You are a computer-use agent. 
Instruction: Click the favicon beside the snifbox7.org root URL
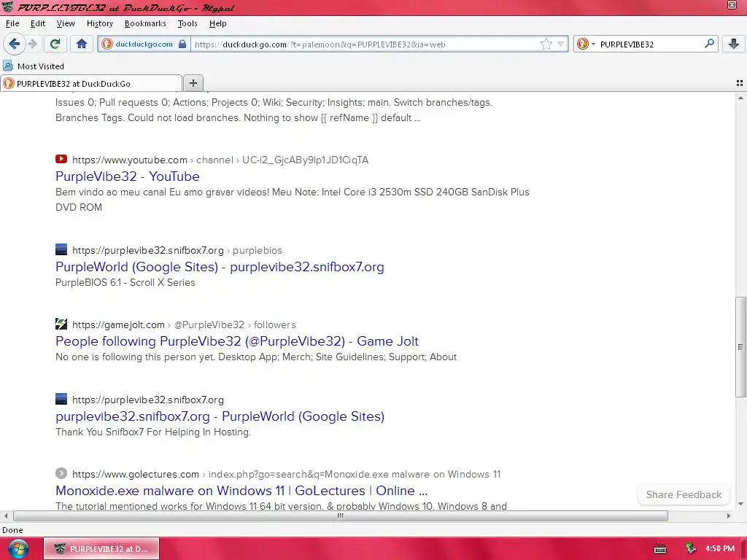point(61,399)
